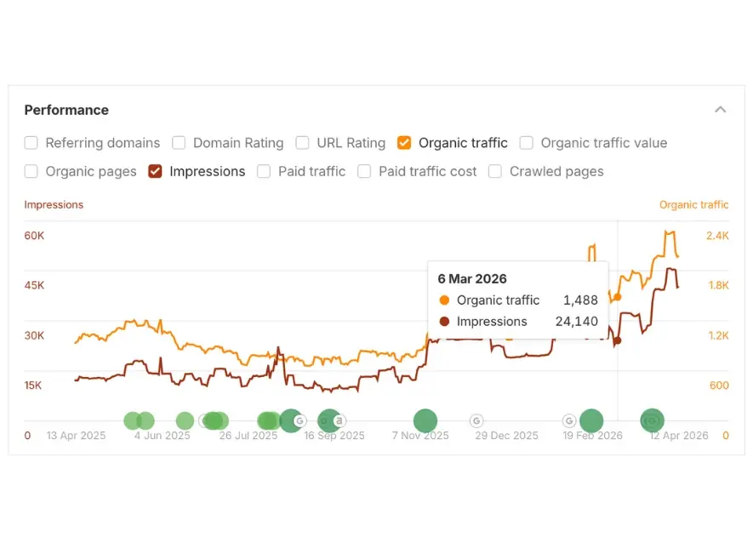Click the overlapping event markers near 26 Jul 2025
Image resolution: width=753 pixels, height=560 pixels.
click(213, 420)
